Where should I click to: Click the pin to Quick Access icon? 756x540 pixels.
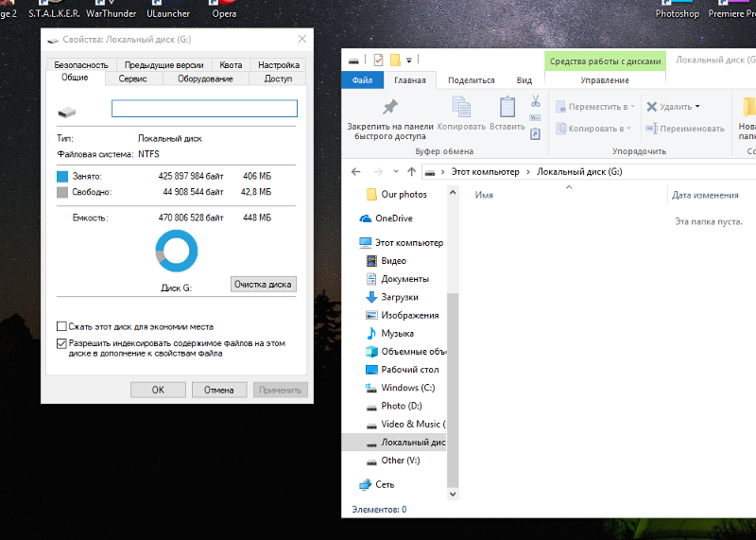389,106
